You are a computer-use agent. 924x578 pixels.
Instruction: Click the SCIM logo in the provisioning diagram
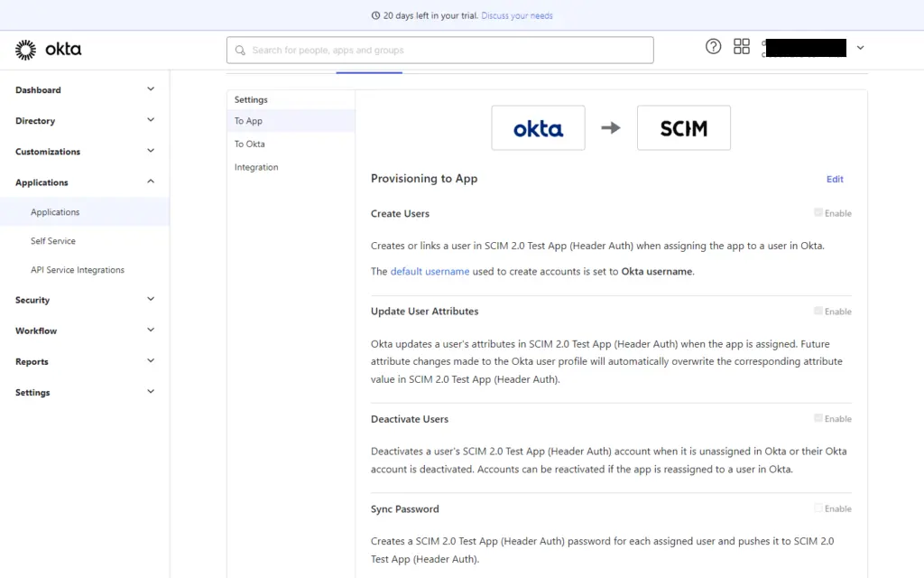[x=683, y=127]
